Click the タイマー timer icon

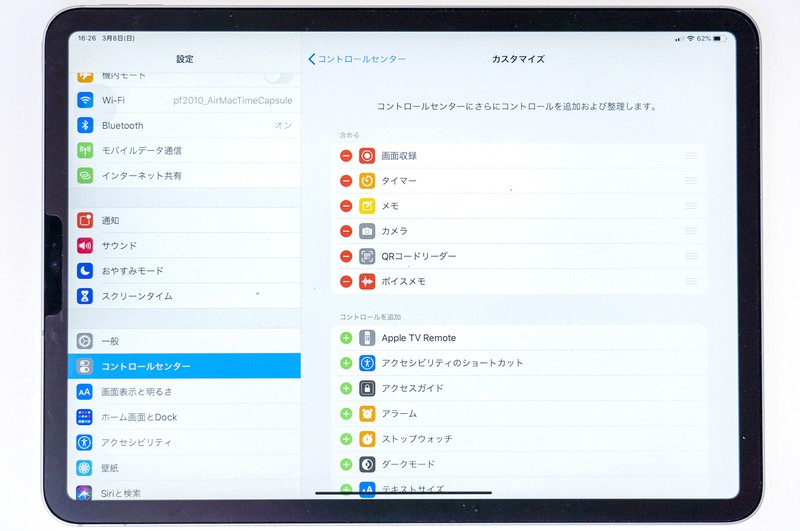click(367, 181)
